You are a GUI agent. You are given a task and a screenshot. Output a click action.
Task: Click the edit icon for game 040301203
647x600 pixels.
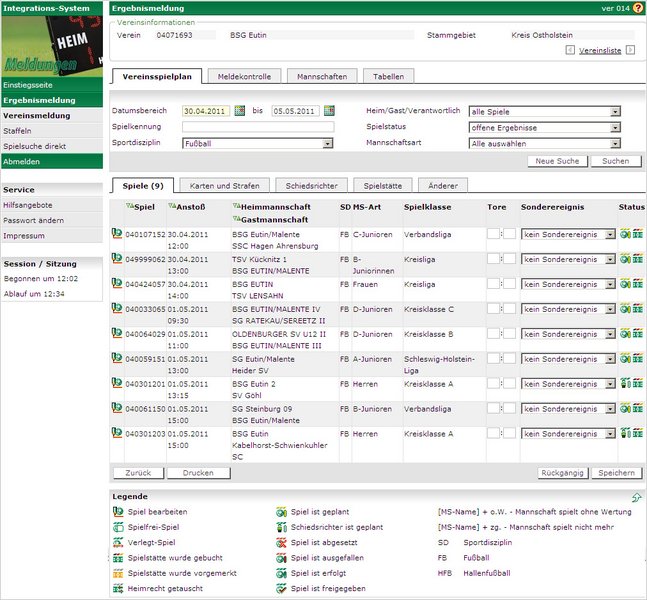pyautogui.click(x=117, y=434)
